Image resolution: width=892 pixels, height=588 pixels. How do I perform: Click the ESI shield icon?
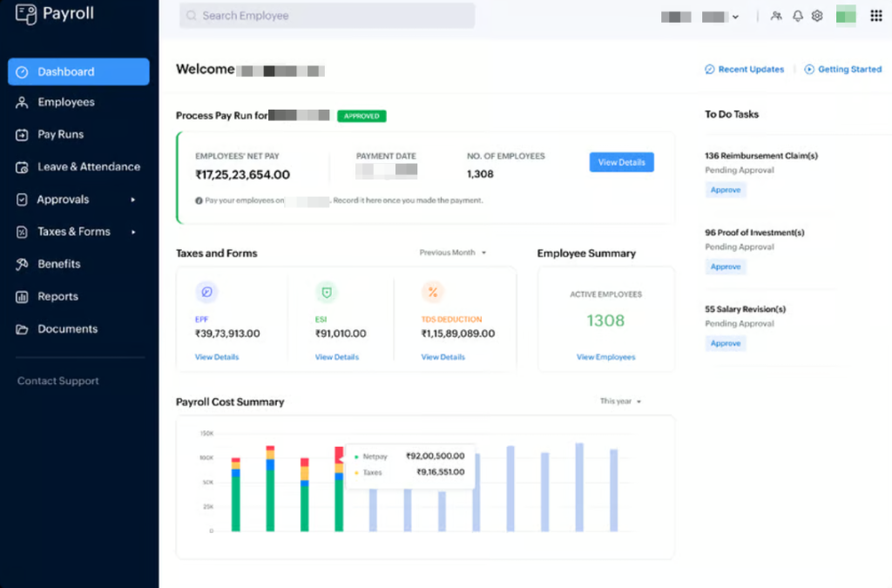pyautogui.click(x=327, y=292)
